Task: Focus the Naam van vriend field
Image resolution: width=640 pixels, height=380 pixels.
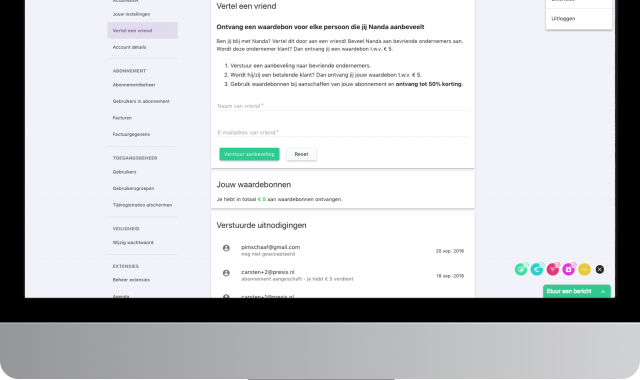Action: [x=342, y=106]
